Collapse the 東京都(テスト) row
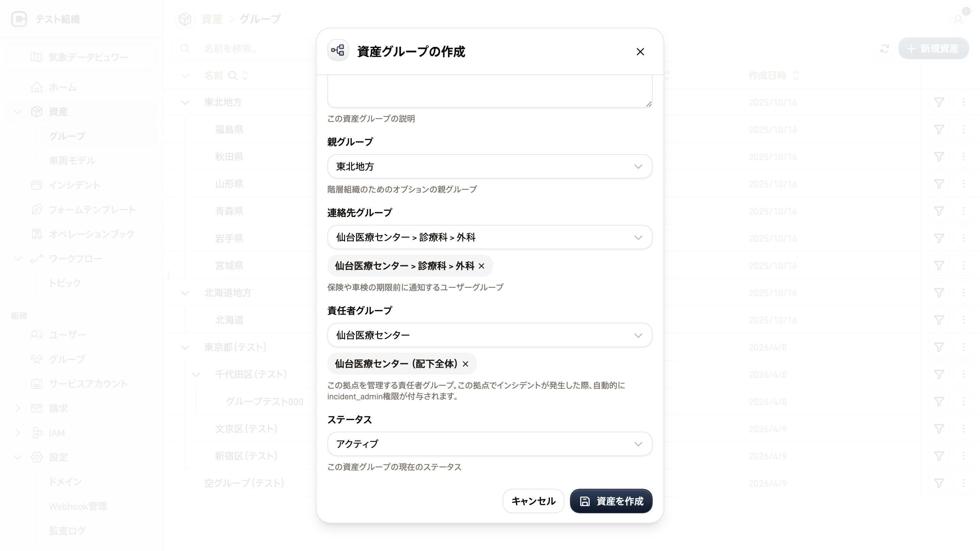This screenshot has height=551, width=980. [185, 348]
